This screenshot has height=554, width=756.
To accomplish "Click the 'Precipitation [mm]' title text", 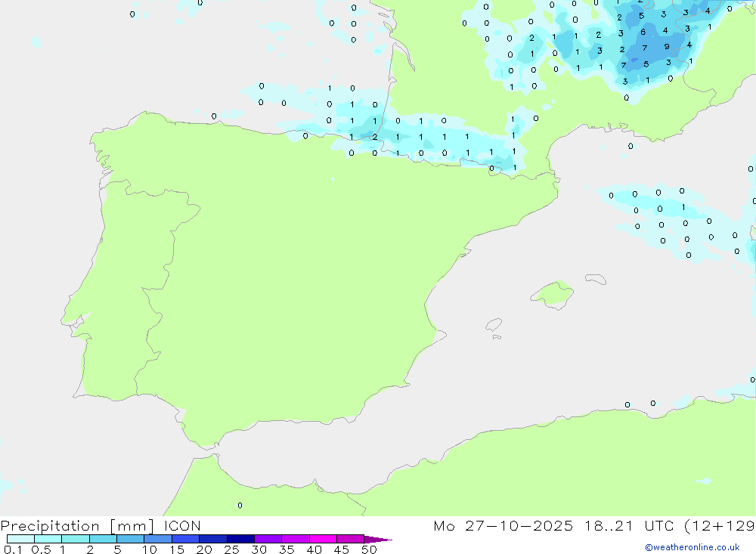I will 77,526.
